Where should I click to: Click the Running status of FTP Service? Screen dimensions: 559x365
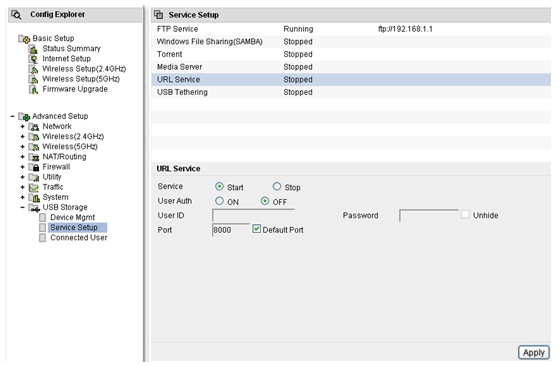298,29
